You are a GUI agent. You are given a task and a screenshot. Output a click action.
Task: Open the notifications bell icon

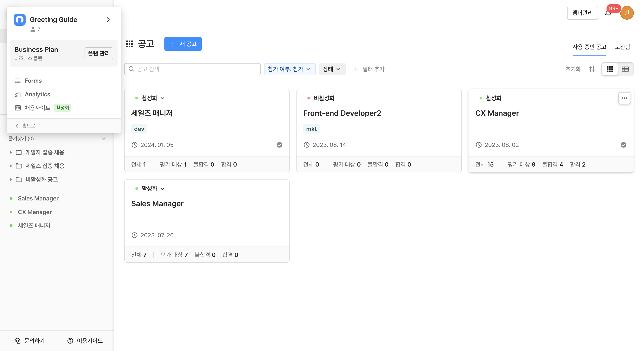pos(608,13)
